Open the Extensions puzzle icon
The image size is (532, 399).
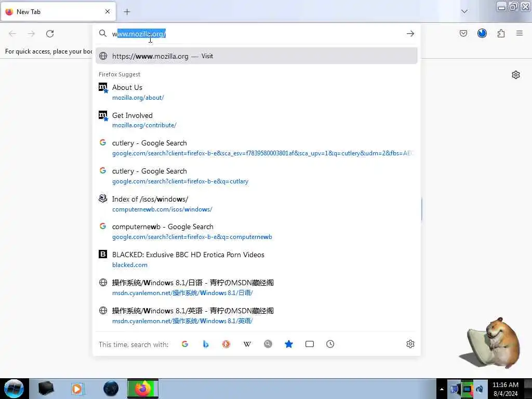pos(501,33)
